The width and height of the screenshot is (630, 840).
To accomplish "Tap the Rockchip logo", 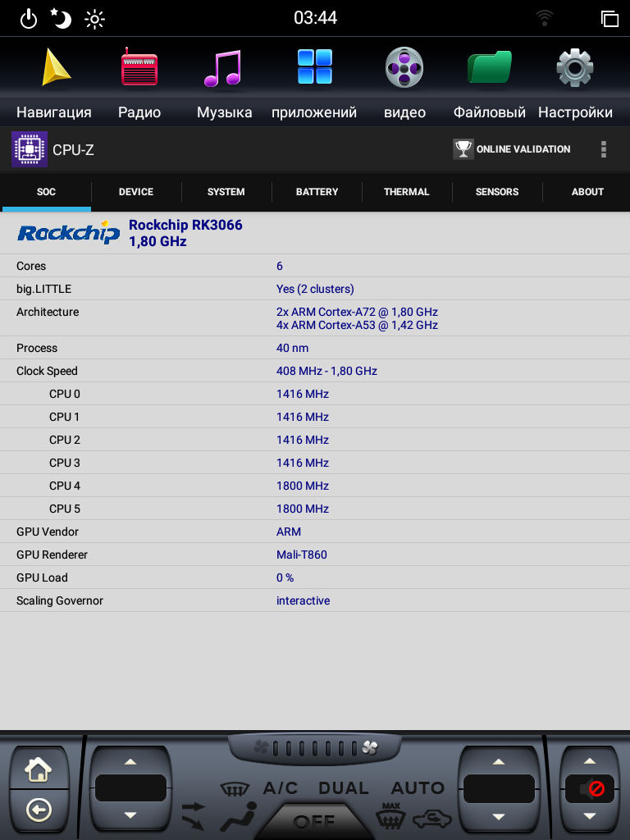I will [x=69, y=232].
